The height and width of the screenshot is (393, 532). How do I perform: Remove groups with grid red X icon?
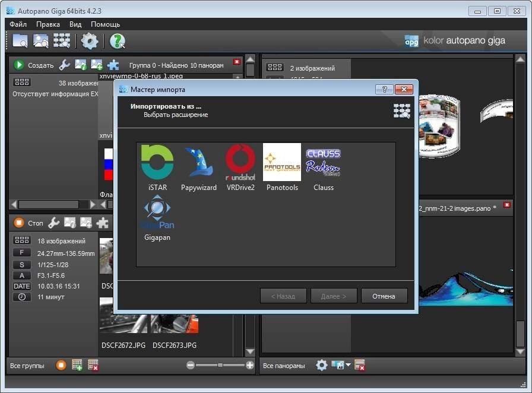click(93, 365)
